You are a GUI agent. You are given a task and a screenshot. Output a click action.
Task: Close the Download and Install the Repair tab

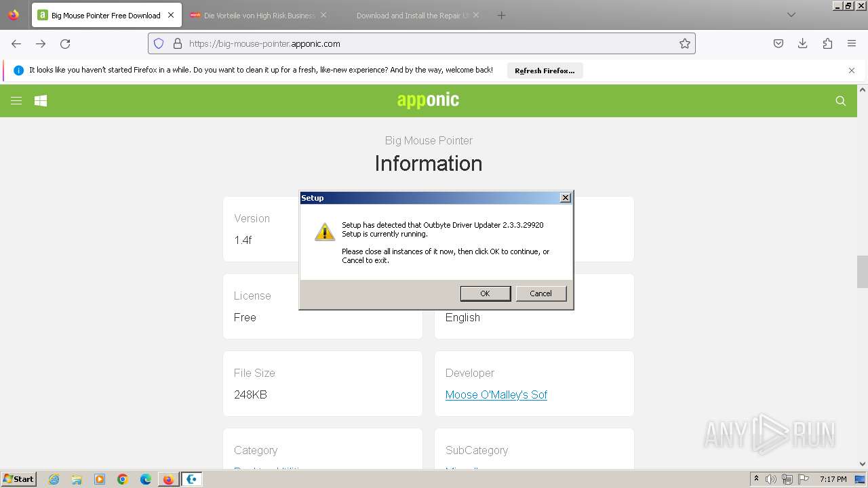click(475, 15)
